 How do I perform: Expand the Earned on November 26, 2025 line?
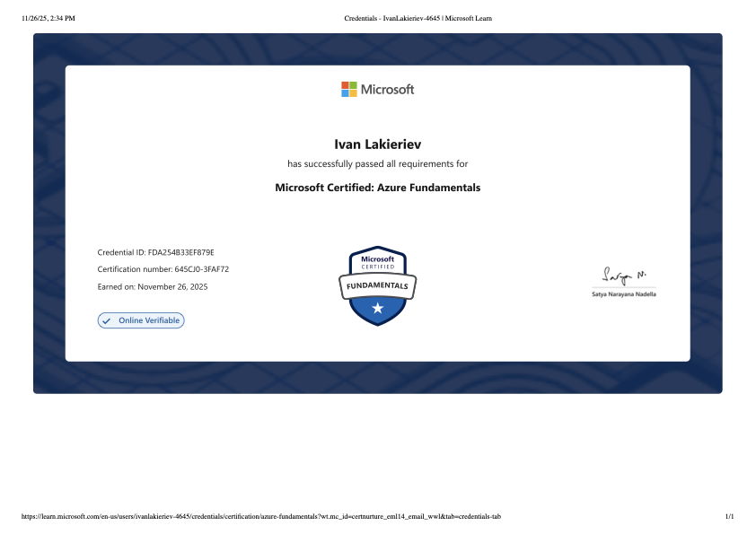(x=152, y=286)
